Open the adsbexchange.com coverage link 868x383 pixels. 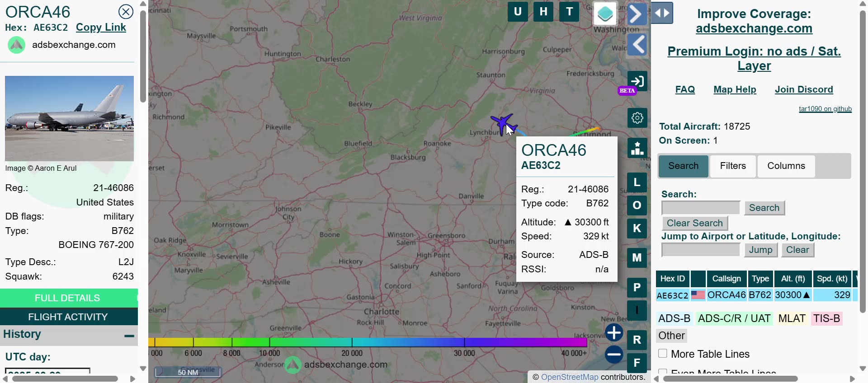pyautogui.click(x=754, y=28)
